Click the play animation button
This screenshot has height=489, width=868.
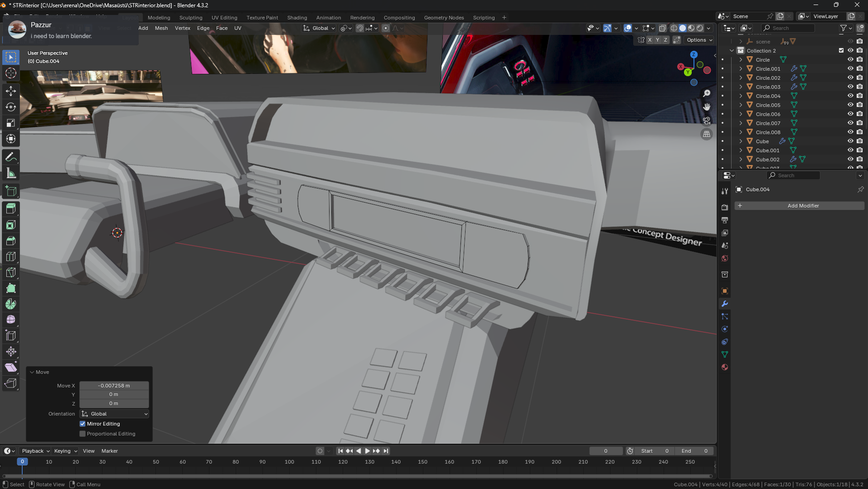coord(368,451)
